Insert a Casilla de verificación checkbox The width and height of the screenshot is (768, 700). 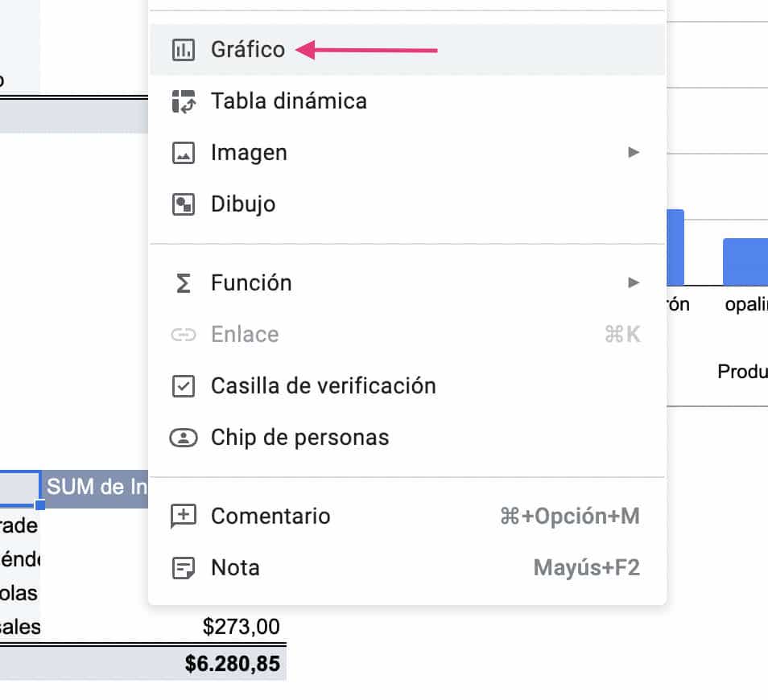pyautogui.click(x=322, y=386)
